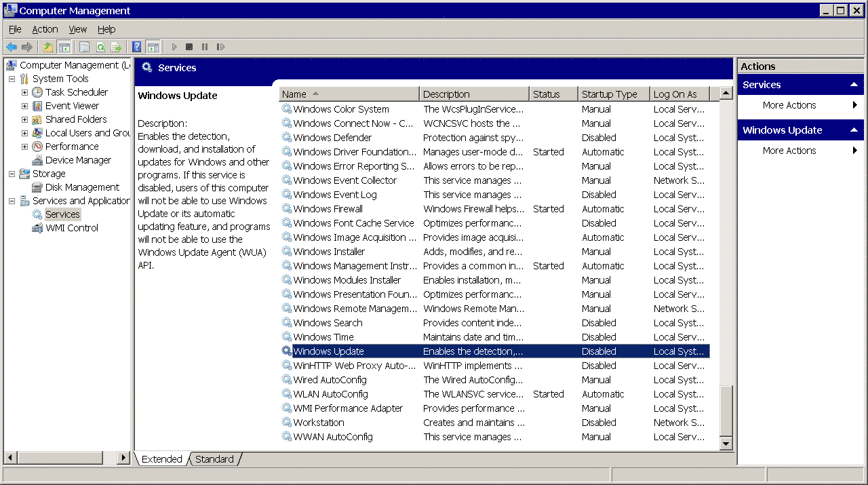Switch to the Extended tab
The height and width of the screenshot is (485, 868).
pyautogui.click(x=161, y=459)
